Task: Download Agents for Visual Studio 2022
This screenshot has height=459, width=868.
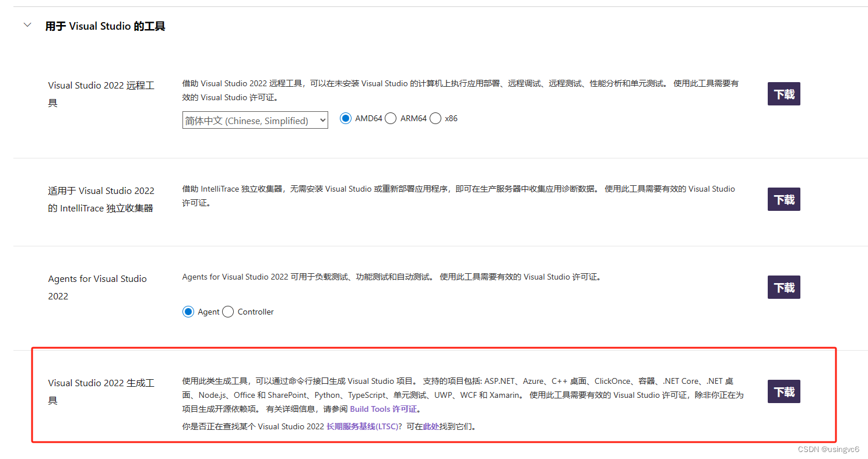Action: tap(783, 287)
